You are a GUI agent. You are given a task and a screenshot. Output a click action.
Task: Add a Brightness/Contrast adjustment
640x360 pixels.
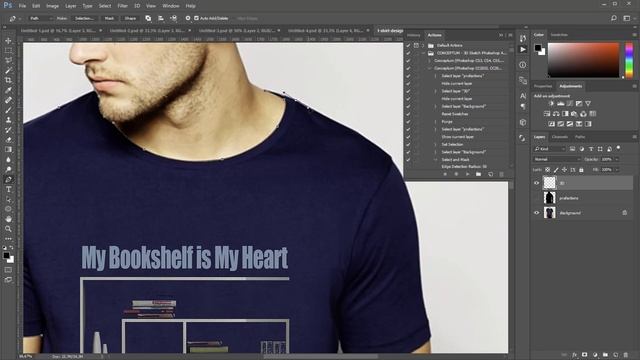551,104
